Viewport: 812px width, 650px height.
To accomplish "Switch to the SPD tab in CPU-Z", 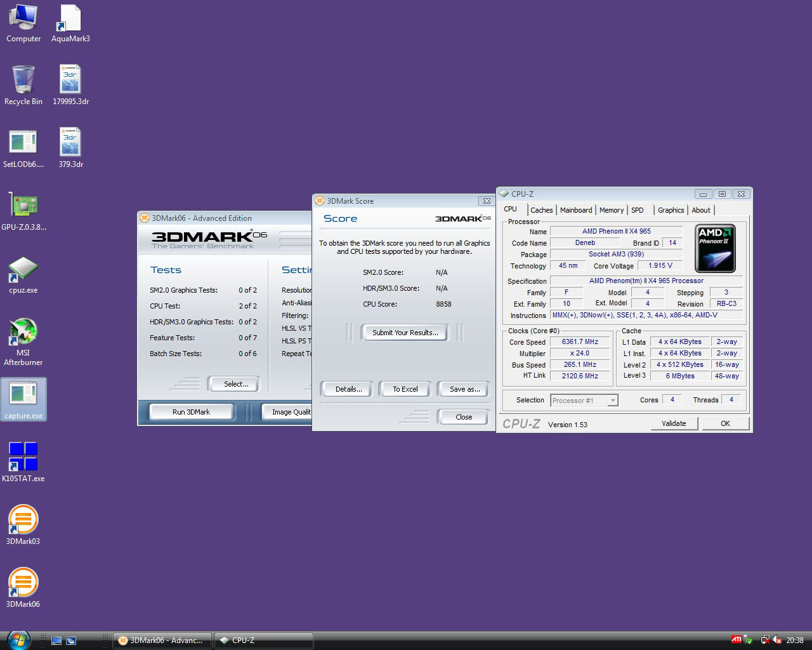I will (x=638, y=210).
